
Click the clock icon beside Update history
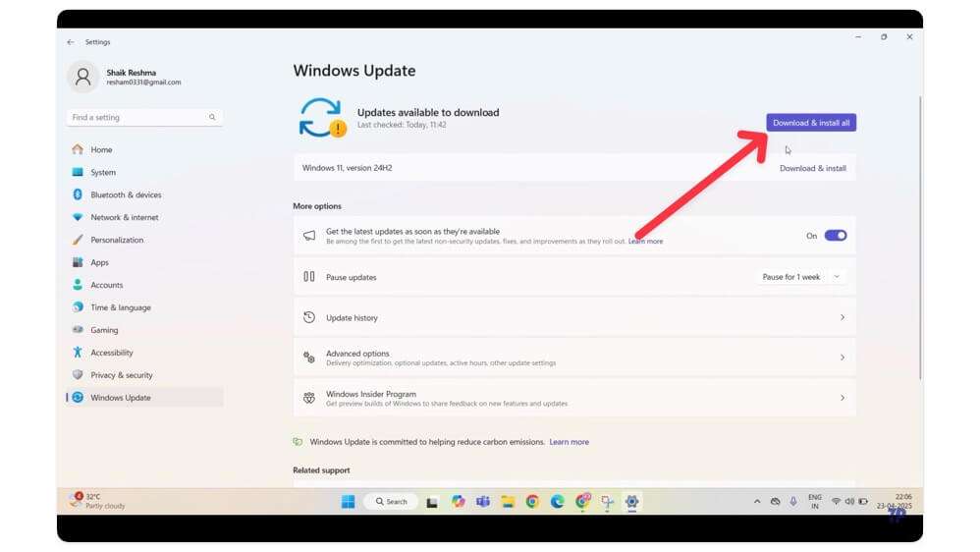[x=309, y=317]
